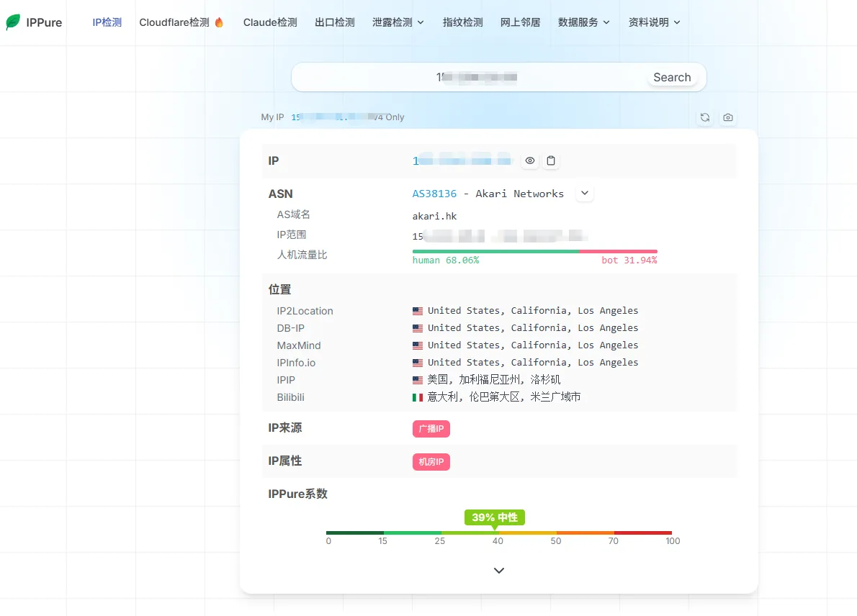Click the 意大利, 伦巴第大区, 米兰广域市 text
857x616 pixels.
tap(504, 397)
